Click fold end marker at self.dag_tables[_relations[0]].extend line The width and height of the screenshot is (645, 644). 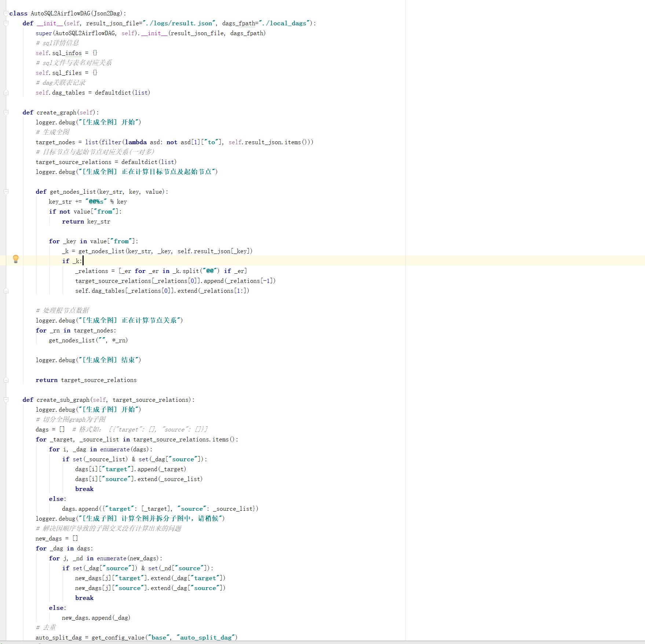coord(6,291)
